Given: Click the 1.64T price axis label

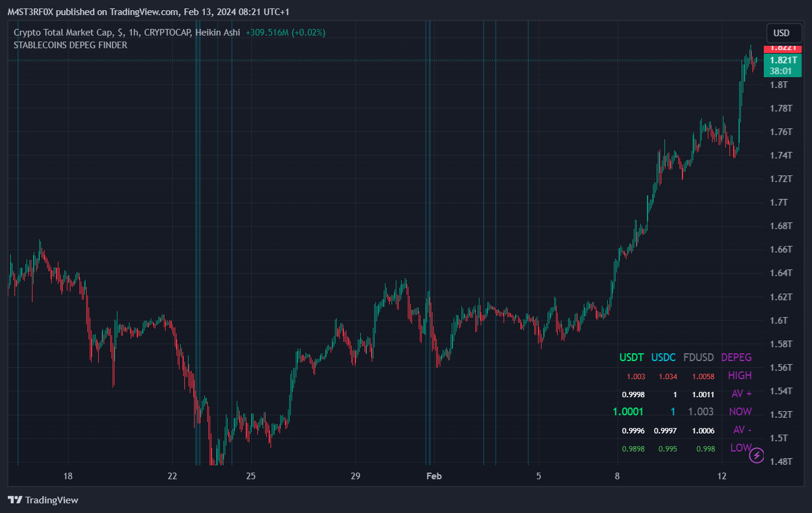Looking at the screenshot, I should tap(781, 272).
